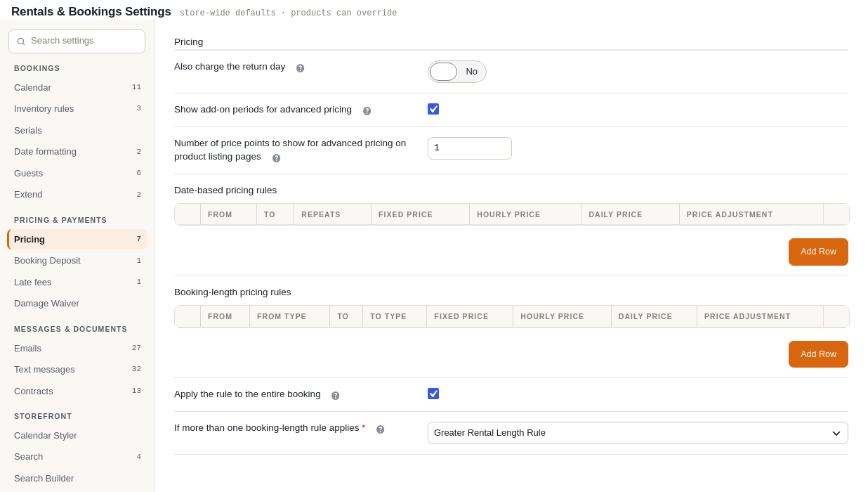Open help for Show add-on periods setting
This screenshot has height=492, width=868.
pos(367,111)
